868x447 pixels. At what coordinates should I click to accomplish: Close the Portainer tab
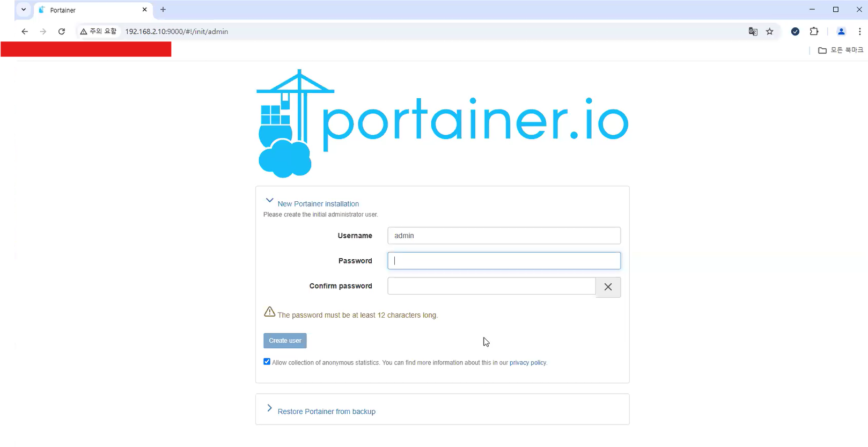(x=145, y=10)
